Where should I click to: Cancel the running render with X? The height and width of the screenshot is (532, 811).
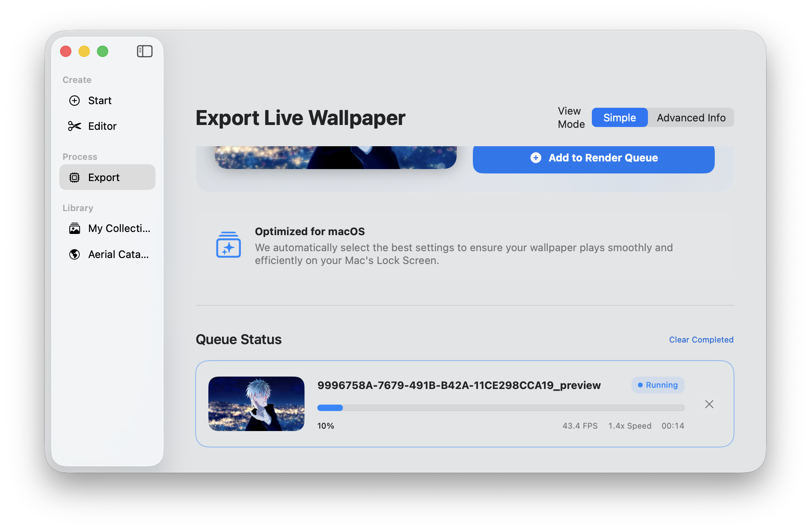click(709, 404)
